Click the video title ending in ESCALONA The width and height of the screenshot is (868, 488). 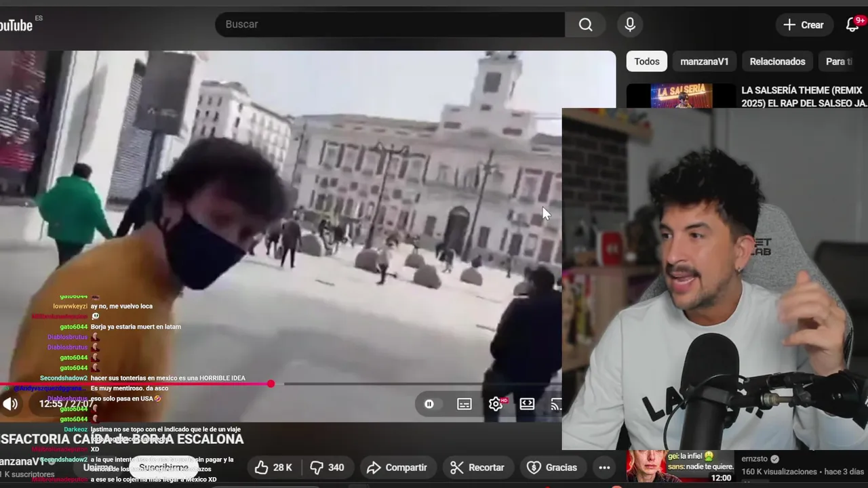coord(122,439)
